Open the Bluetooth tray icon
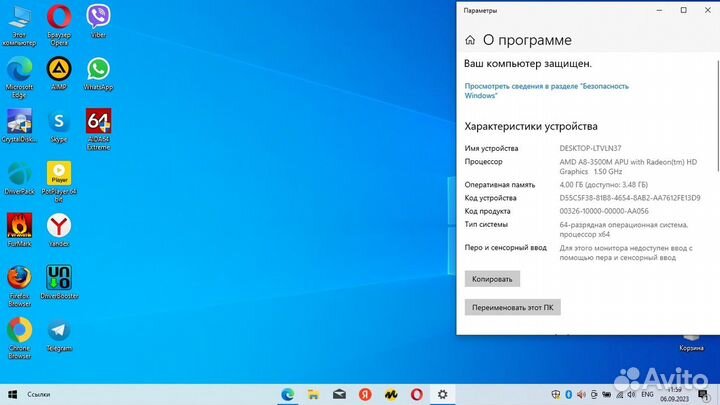Viewport: 720px width, 405px height. click(568, 394)
